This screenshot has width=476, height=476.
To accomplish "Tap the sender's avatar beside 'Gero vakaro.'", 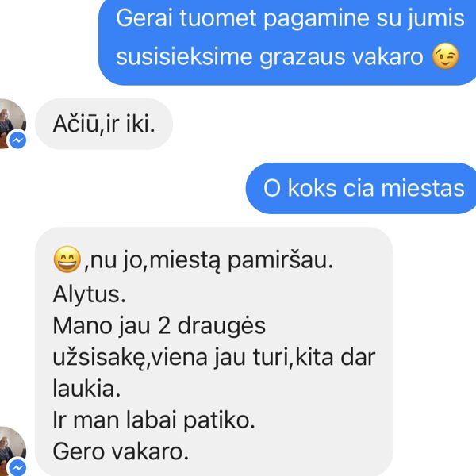I will point(12,451).
